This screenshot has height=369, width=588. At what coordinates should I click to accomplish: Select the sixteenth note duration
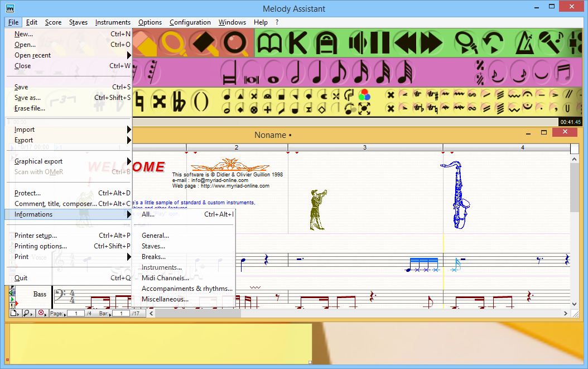[361, 72]
